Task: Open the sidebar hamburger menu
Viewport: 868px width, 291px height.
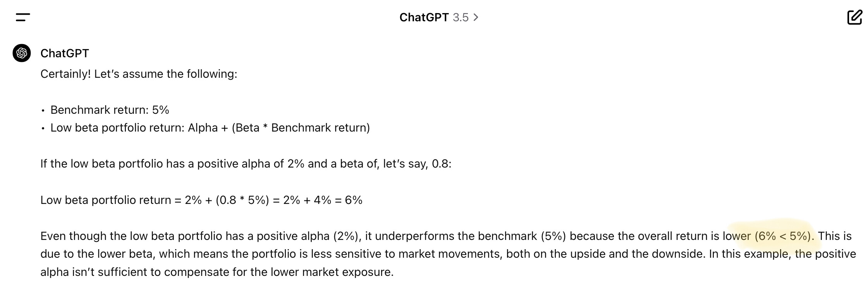Action: (23, 17)
